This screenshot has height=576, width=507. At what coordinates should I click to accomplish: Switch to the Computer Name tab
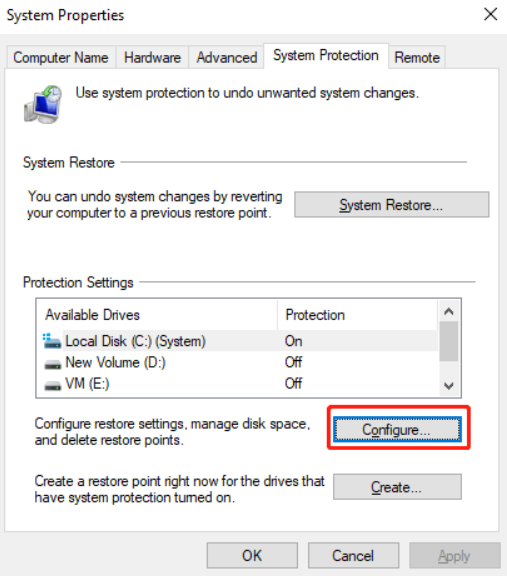click(x=61, y=57)
